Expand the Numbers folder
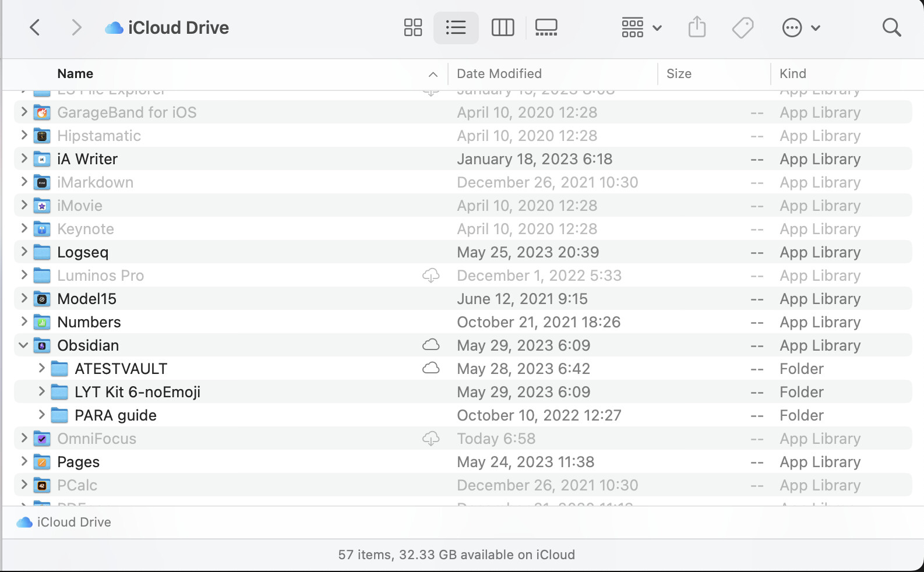Viewport: 924px width, 572px height. pyautogui.click(x=24, y=322)
